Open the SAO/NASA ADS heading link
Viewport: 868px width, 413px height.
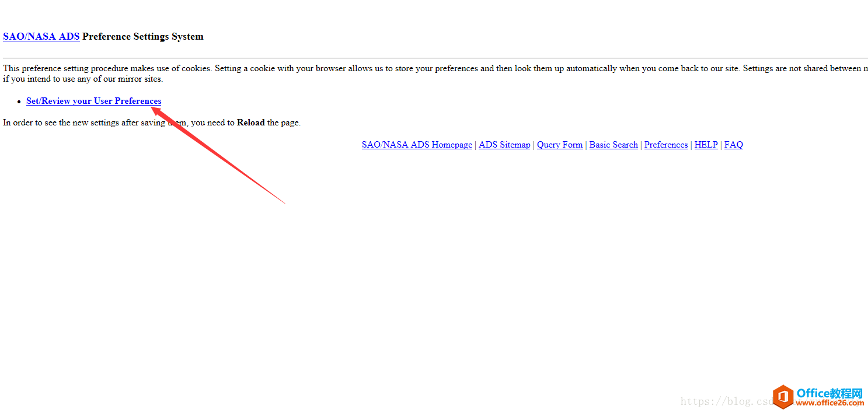[41, 36]
